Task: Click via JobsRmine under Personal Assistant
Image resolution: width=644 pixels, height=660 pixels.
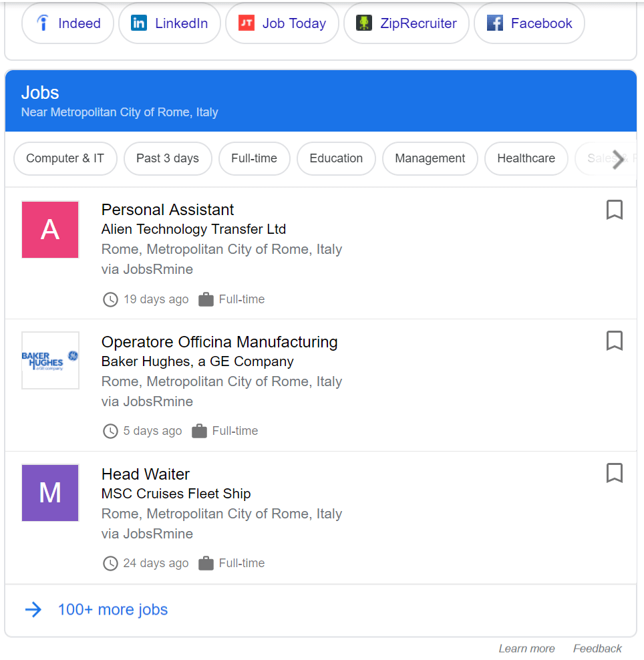Action: click(148, 269)
